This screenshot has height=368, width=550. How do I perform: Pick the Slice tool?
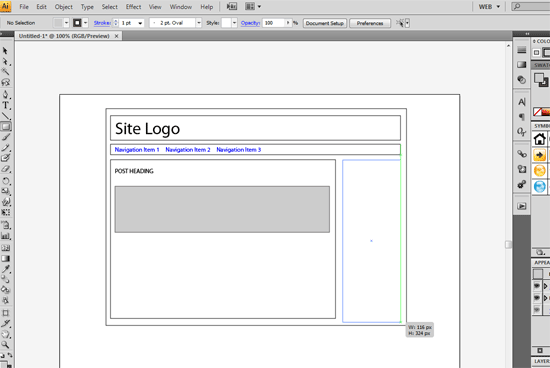[x=5, y=323]
